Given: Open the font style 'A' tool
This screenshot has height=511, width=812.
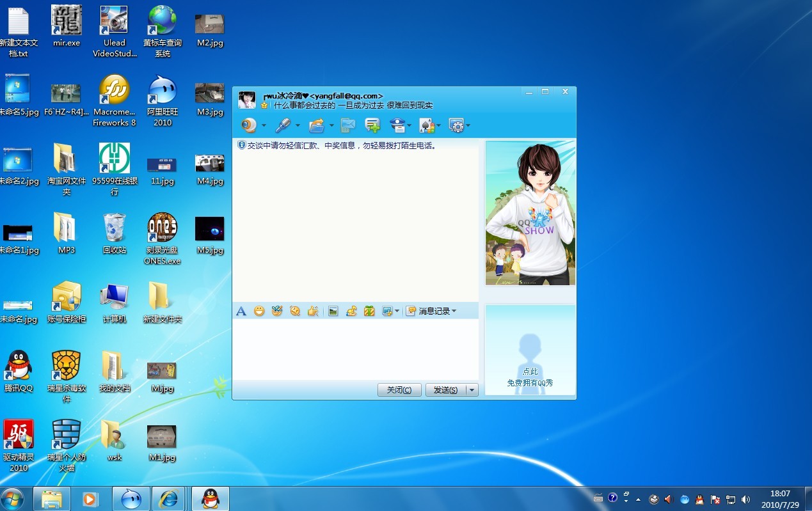Looking at the screenshot, I should pos(241,311).
